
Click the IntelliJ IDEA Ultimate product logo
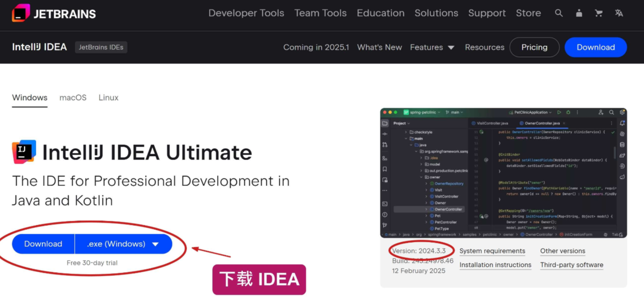(24, 152)
